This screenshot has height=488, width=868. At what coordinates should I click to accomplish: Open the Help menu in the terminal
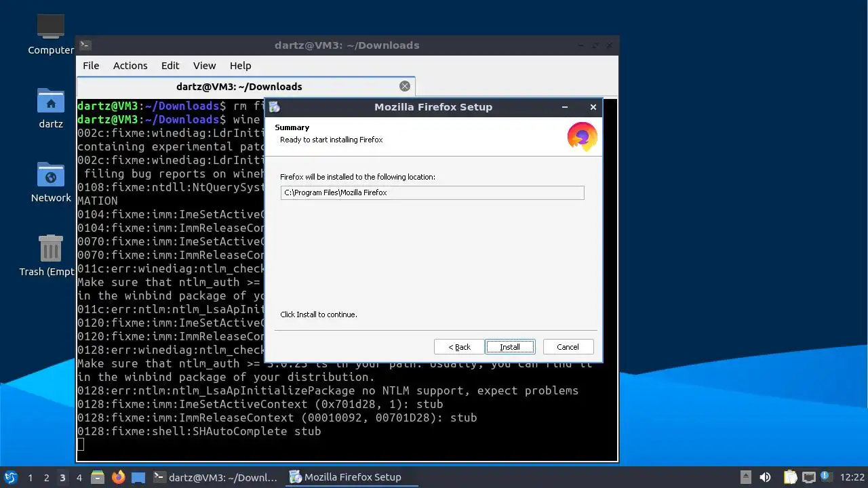pos(240,66)
